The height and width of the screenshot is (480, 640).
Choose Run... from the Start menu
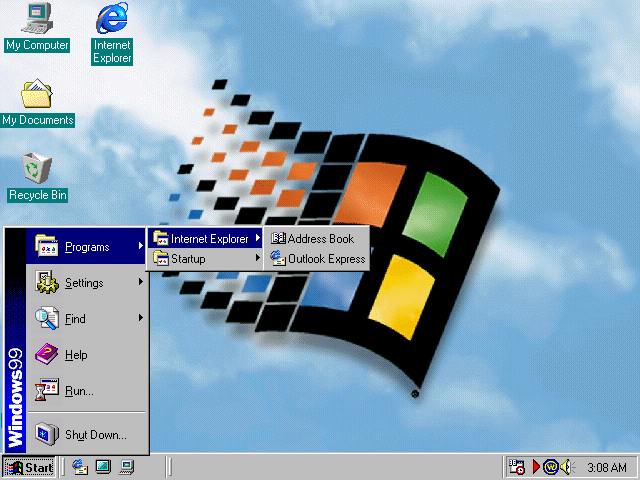86,391
